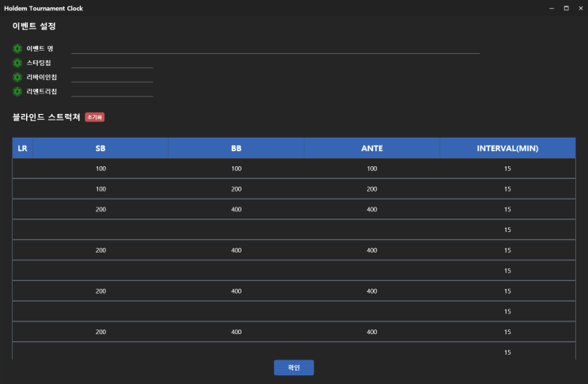The height and width of the screenshot is (384, 588).
Task: Select the INTERVAL(MIN) column header
Action: tap(508, 148)
